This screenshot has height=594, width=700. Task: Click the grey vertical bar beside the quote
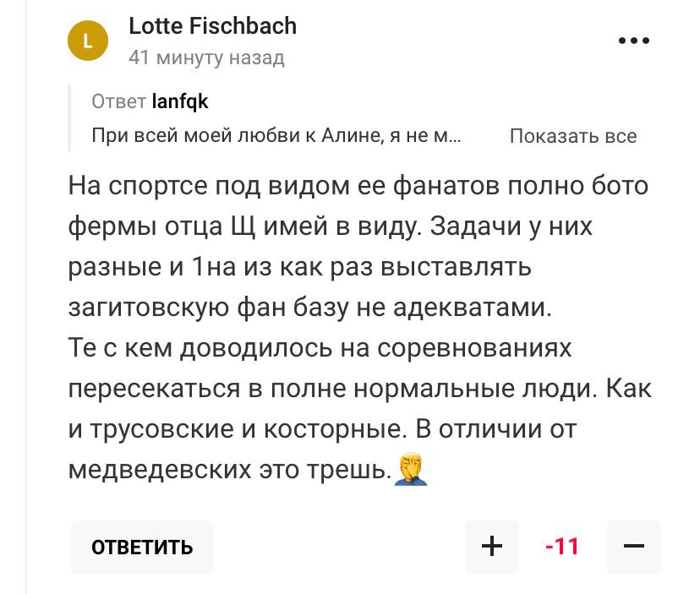72,118
